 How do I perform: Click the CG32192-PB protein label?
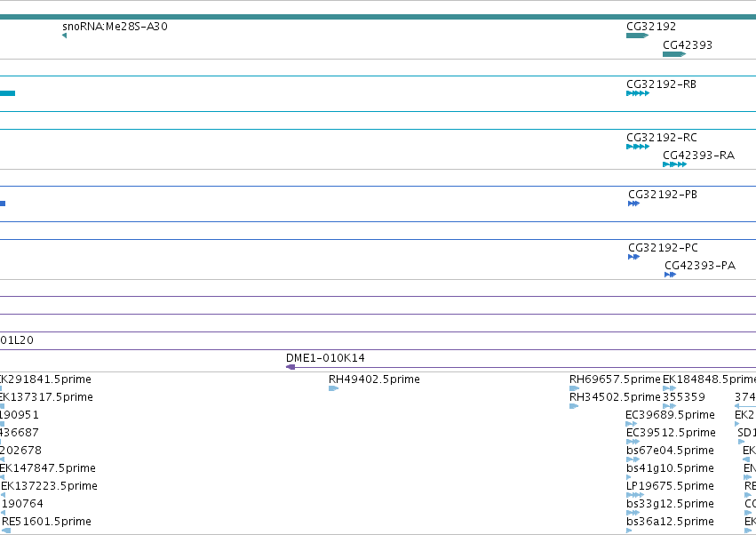click(663, 195)
